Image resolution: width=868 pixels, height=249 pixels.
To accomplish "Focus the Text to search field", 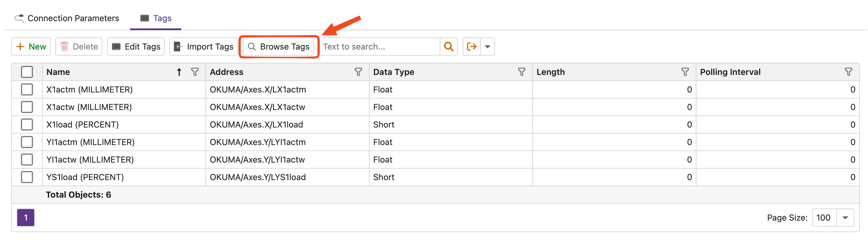I will pos(379,47).
